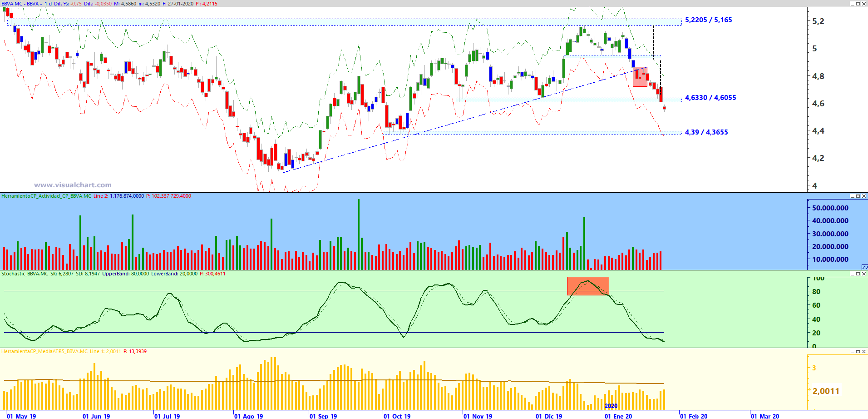868x419 pixels.
Task: Click the Stochastic_BBVA.MC indicator title
Action: (25, 274)
